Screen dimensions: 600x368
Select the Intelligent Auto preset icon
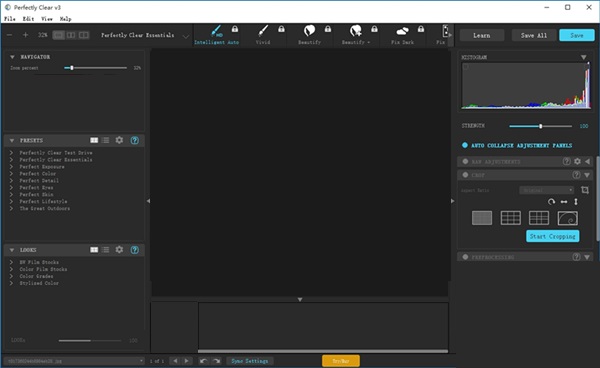216,31
